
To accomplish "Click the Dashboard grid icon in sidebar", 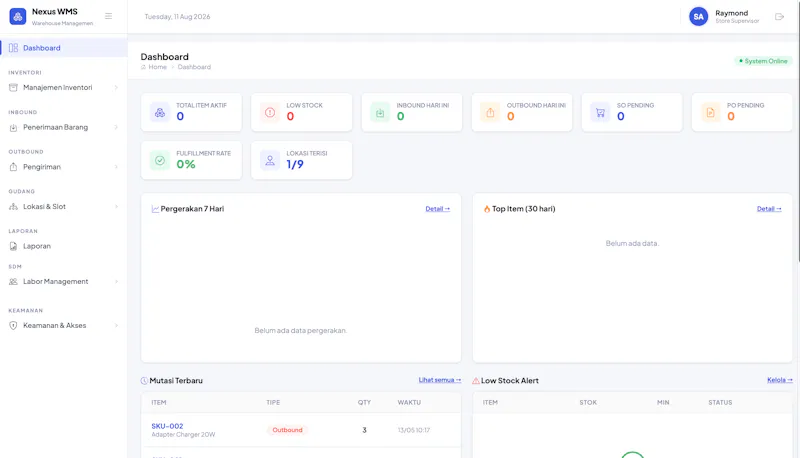I will point(13,48).
